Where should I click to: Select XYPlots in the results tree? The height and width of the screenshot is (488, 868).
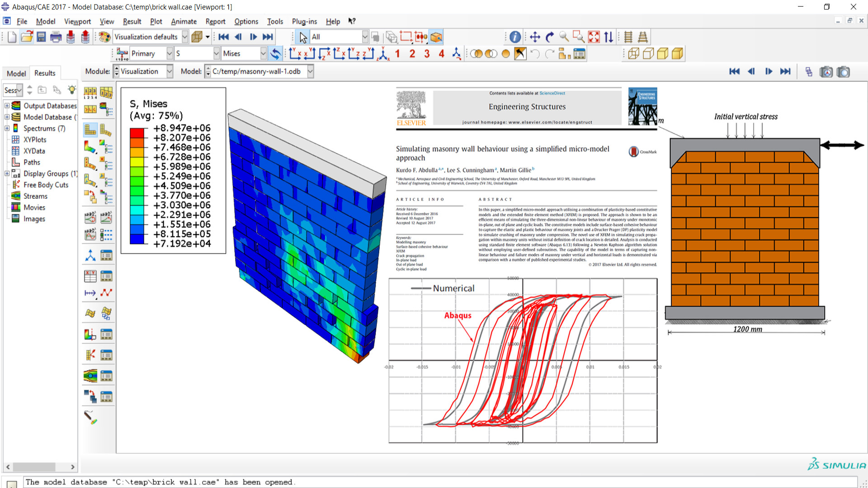[35, 140]
